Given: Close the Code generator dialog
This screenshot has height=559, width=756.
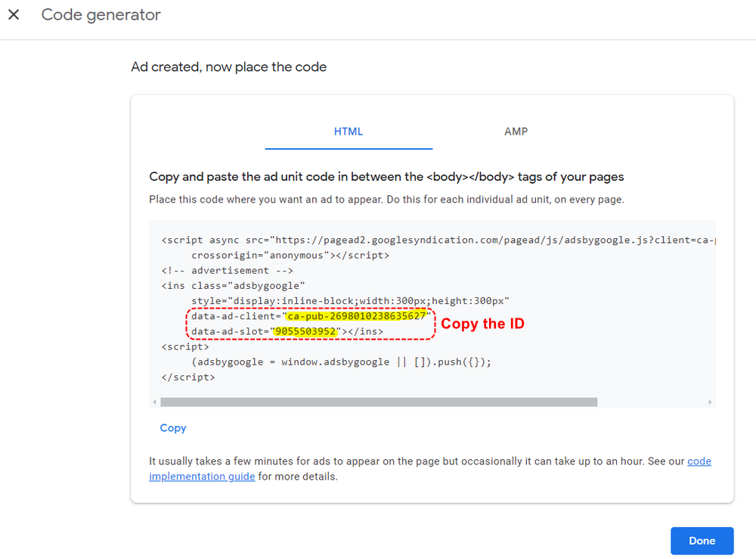Looking at the screenshot, I should tap(14, 14).
